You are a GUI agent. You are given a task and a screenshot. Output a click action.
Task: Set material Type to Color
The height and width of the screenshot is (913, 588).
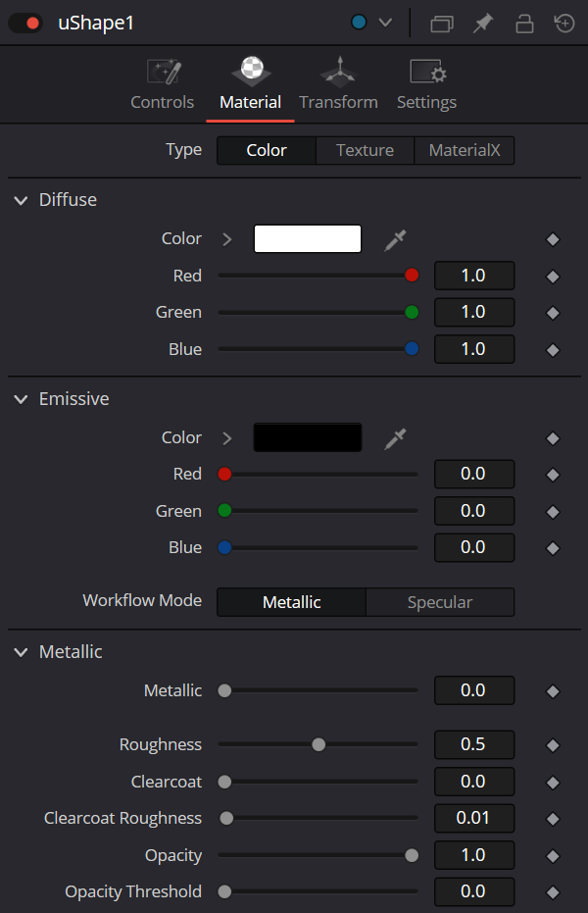click(x=267, y=150)
